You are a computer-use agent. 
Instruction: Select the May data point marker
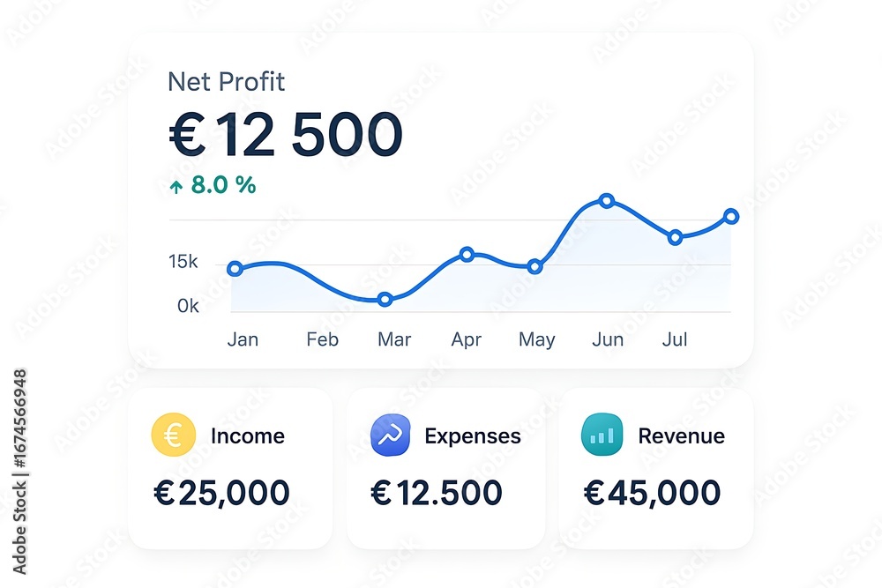pyautogui.click(x=535, y=267)
